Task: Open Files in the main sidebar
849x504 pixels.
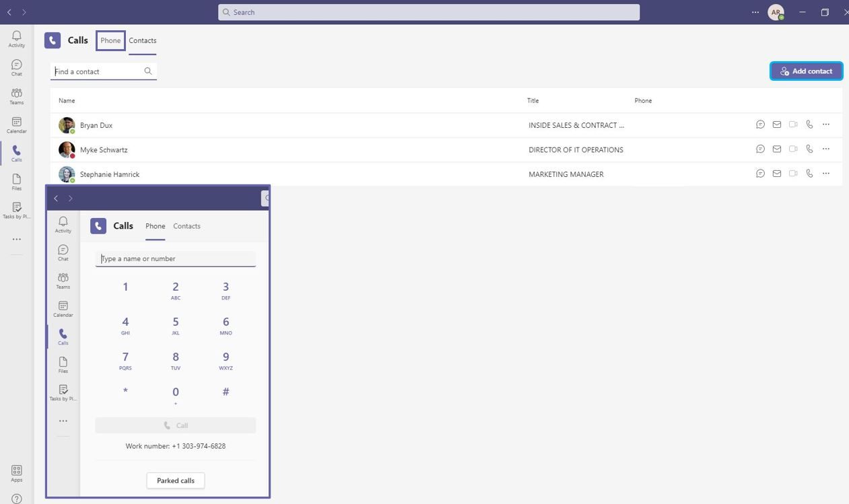Action: [x=17, y=182]
